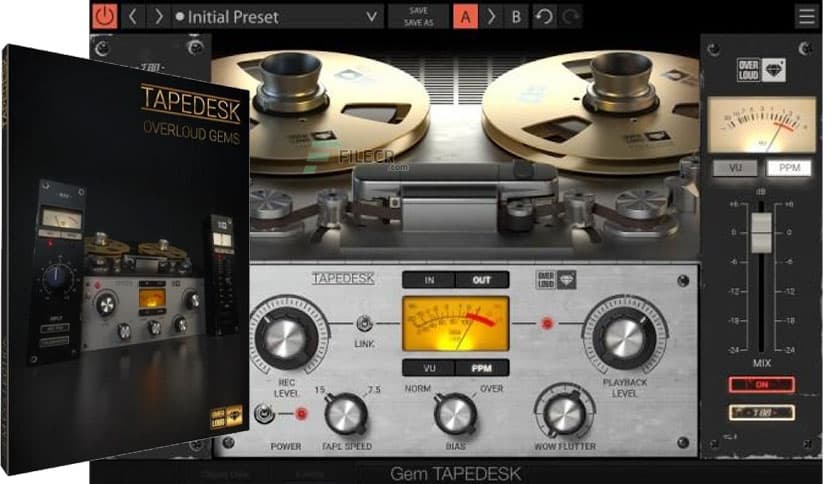This screenshot has height=484, width=836.
Task: Flip the LINK toggle switch
Action: 364,324
